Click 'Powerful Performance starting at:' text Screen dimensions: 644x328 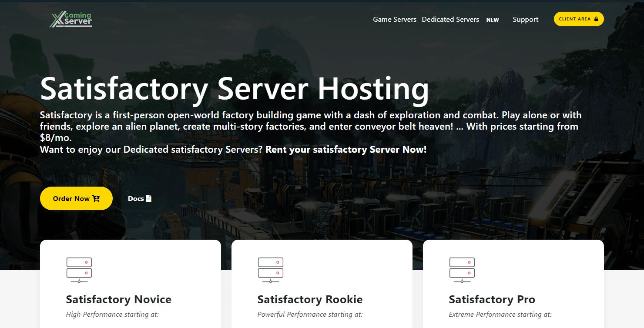click(310, 314)
